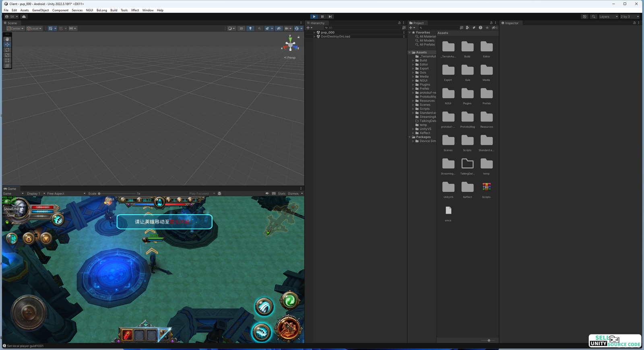Click the Project favorites star icon
The height and width of the screenshot is (350, 644).
(487, 28)
